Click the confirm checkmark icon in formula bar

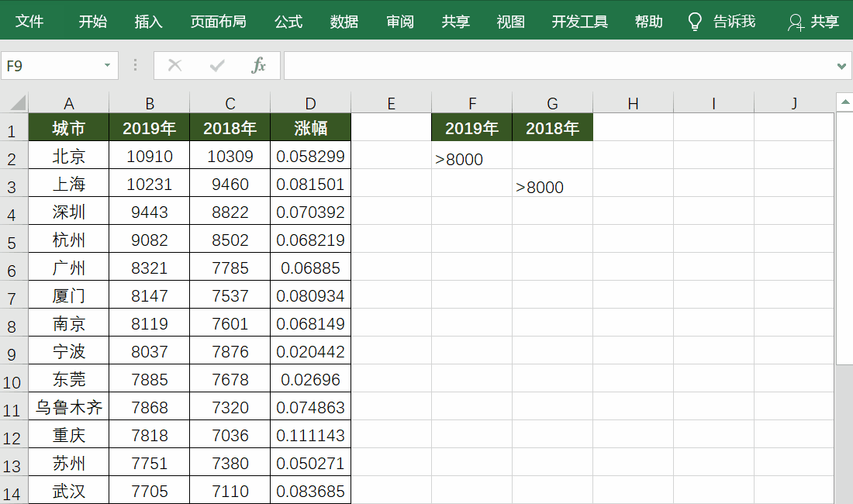pyautogui.click(x=217, y=66)
